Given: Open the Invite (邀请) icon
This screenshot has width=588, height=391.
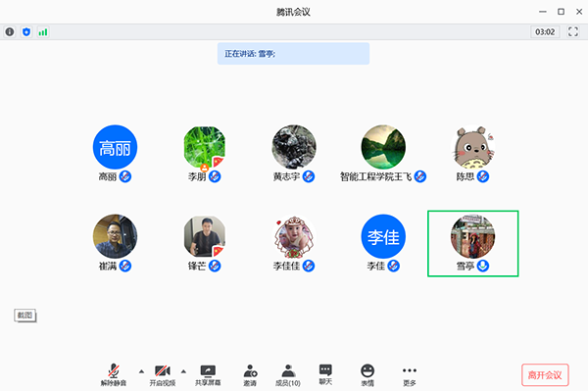Looking at the screenshot, I should tap(250, 375).
